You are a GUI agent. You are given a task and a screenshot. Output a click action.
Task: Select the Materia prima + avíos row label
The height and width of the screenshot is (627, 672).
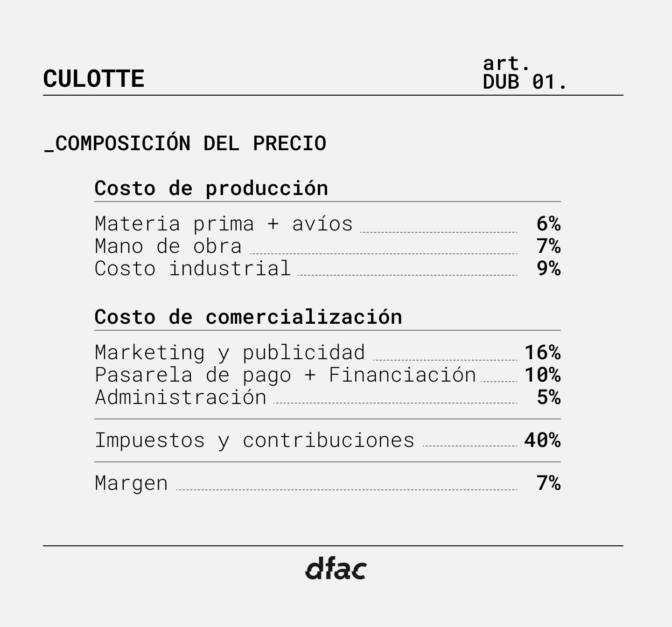[224, 224]
